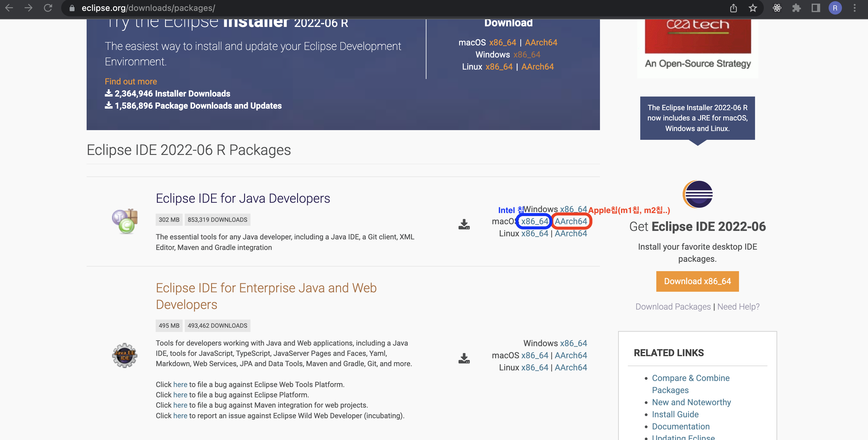
Task: Click the Need Help? link
Action: 738,307
